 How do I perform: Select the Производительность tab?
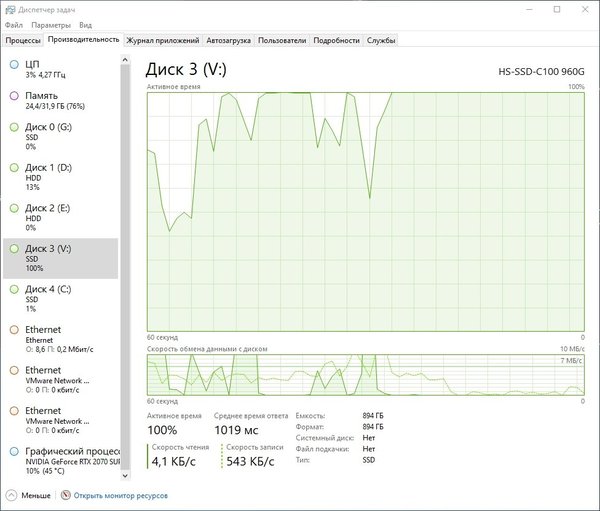click(x=83, y=39)
